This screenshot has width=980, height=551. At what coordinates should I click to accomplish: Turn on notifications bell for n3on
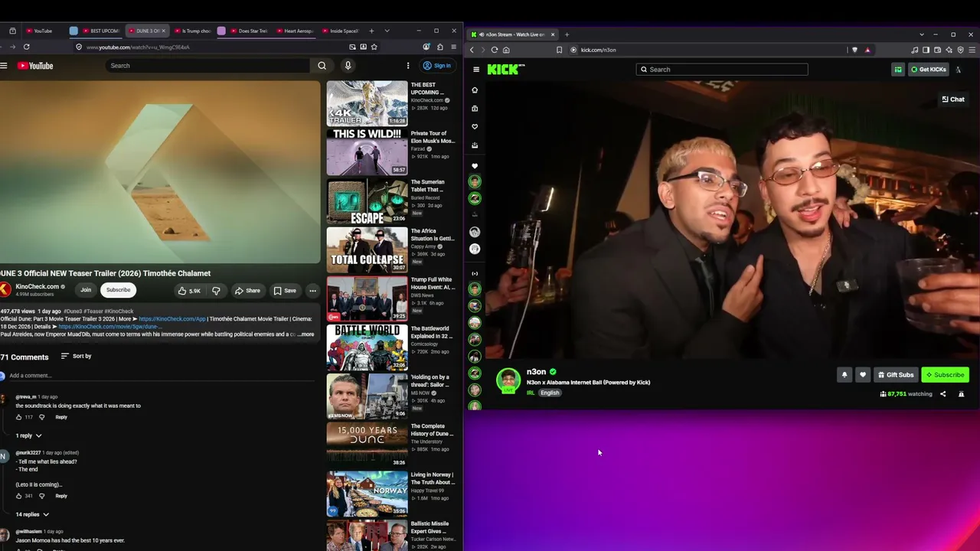pos(844,375)
